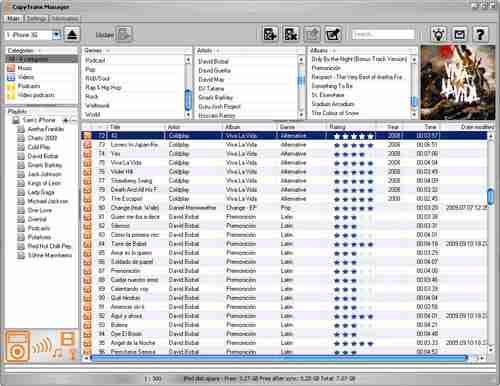Set star rating on the Silencio track
This screenshot has width=500, height=386.
353,226
